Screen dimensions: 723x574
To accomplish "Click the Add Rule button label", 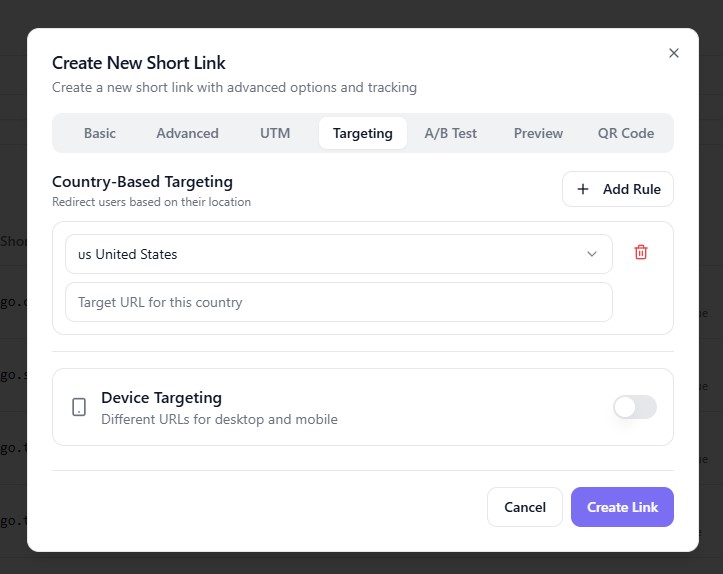I will click(x=631, y=189).
